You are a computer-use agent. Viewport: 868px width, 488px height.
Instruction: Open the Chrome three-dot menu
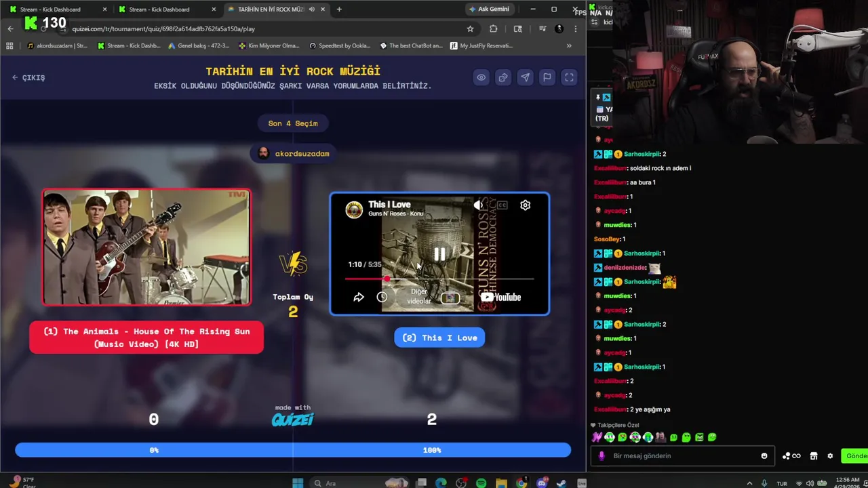(575, 28)
